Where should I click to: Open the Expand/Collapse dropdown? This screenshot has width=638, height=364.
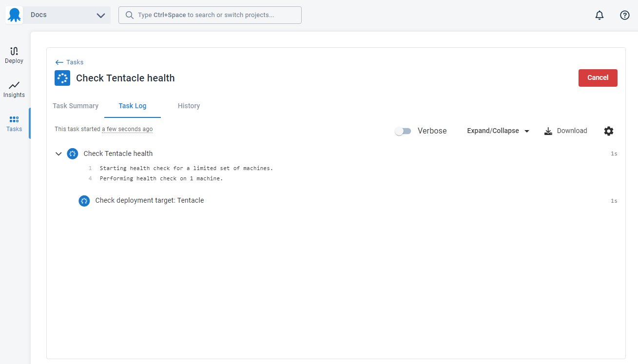pyautogui.click(x=498, y=131)
